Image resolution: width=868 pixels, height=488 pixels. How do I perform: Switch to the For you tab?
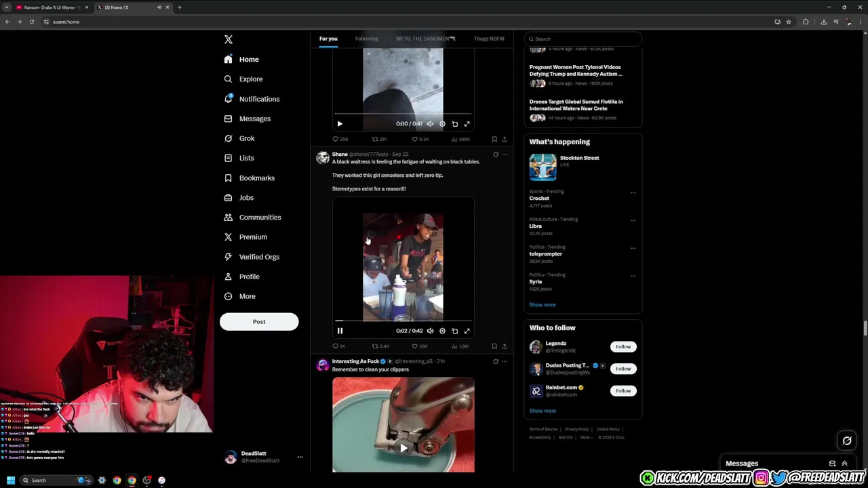click(x=328, y=39)
